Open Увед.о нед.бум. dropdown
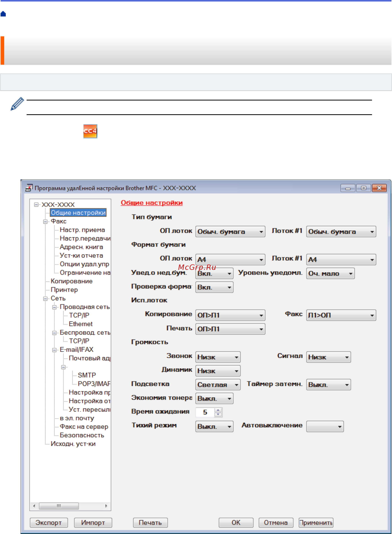 click(x=214, y=273)
